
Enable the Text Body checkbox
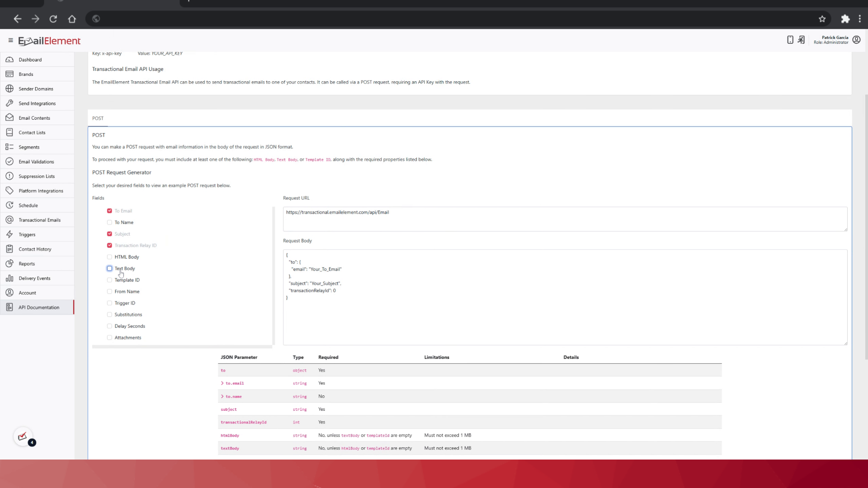pyautogui.click(x=109, y=268)
